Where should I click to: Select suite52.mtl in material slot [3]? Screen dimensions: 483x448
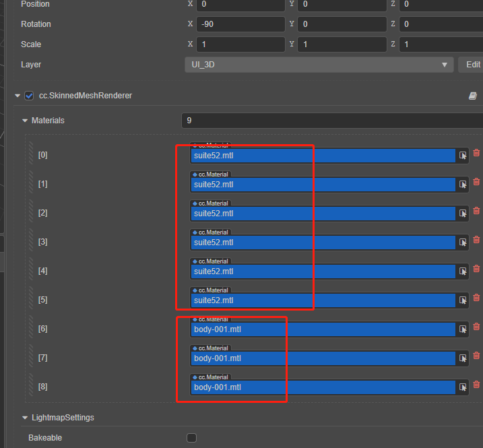pos(323,243)
